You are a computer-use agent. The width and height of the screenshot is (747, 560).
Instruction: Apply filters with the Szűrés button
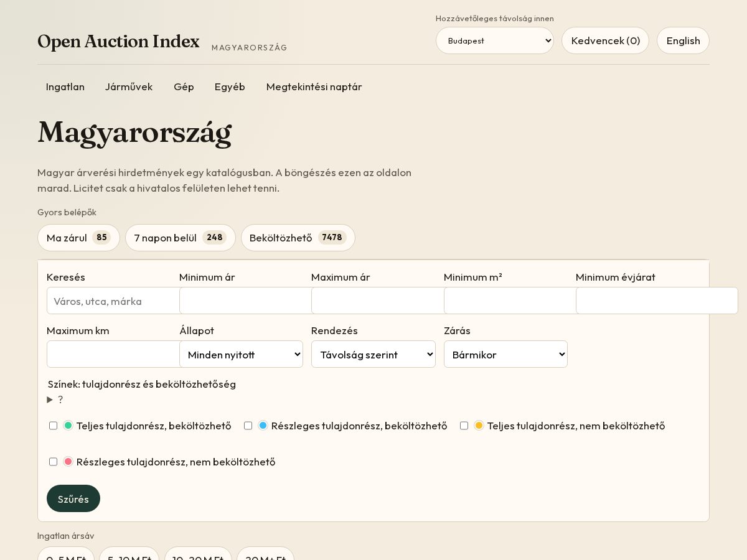point(73,498)
